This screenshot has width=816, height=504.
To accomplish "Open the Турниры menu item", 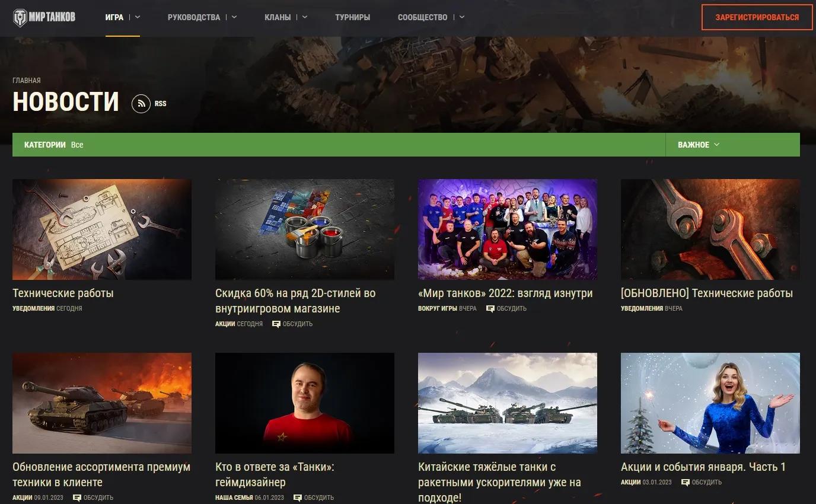I will 352,17.
